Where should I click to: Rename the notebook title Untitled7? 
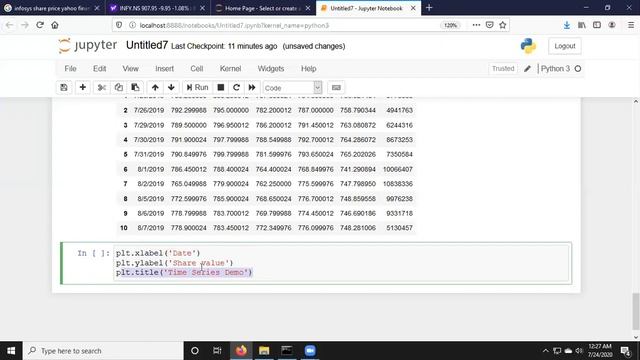[147, 45]
